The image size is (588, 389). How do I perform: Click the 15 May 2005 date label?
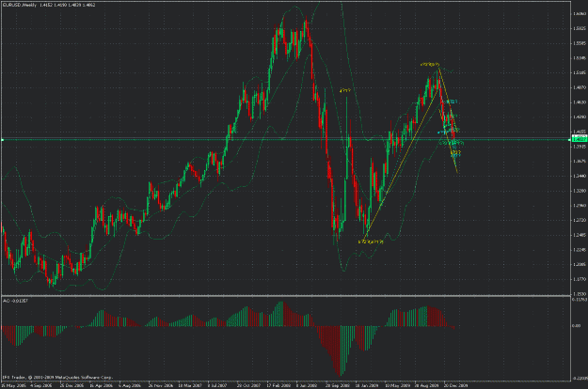13,385
